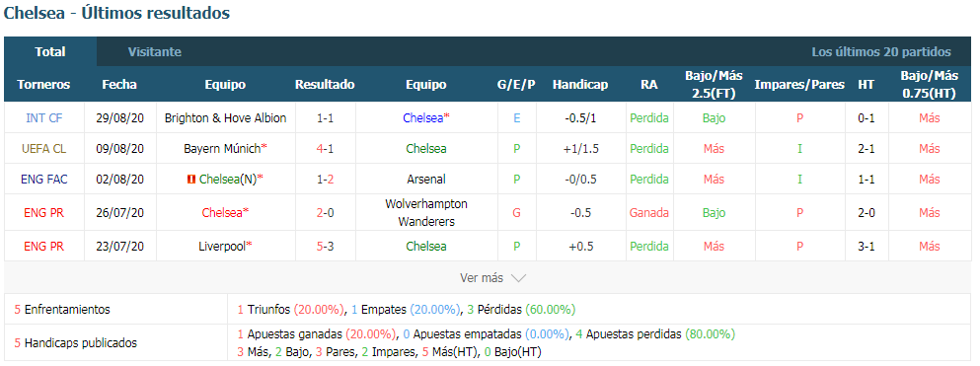This screenshot has width=980, height=366.
Task: Click the ENG FAC tournament label
Action: 43,180
